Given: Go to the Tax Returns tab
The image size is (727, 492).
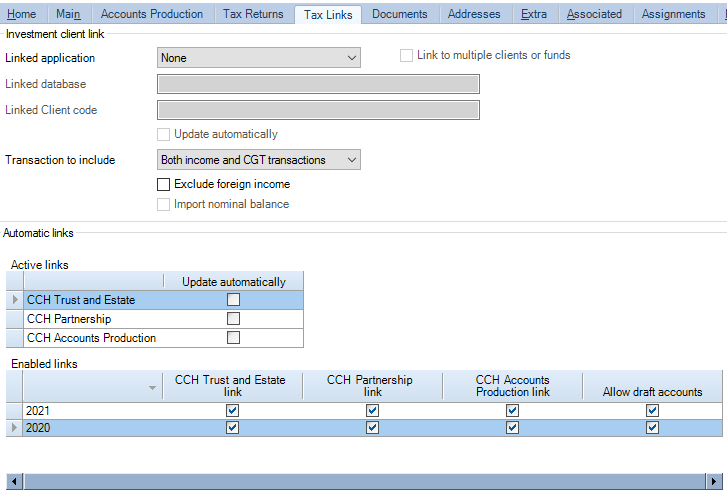Looking at the screenshot, I should pyautogui.click(x=253, y=14).
